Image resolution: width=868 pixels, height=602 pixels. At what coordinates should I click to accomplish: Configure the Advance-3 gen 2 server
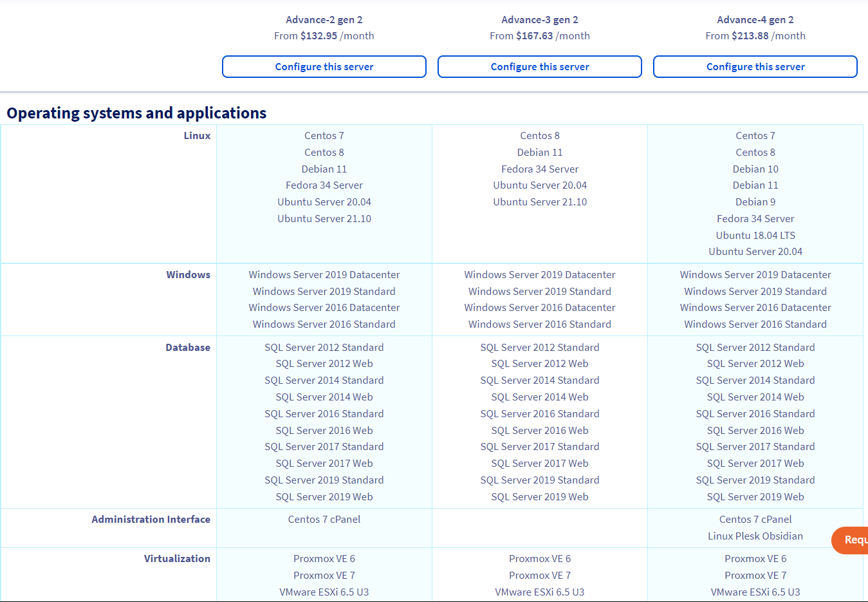540,66
